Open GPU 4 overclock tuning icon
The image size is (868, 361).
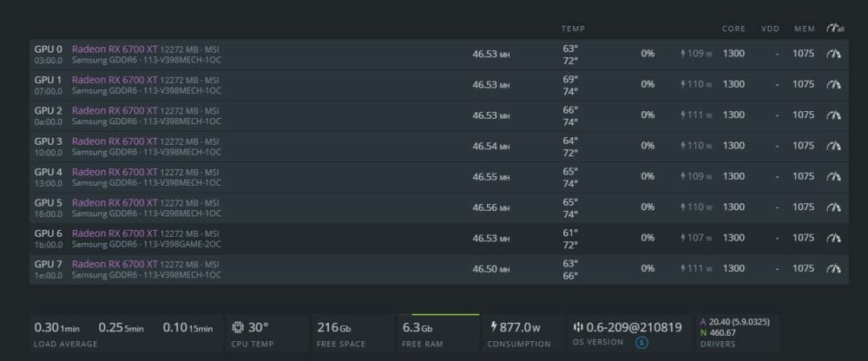click(833, 176)
